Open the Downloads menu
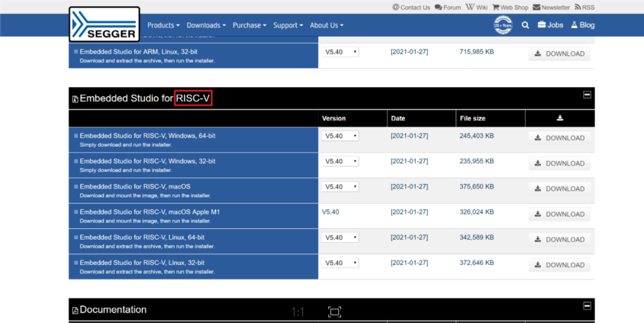Viewport: 644px width, 323px height. click(206, 25)
